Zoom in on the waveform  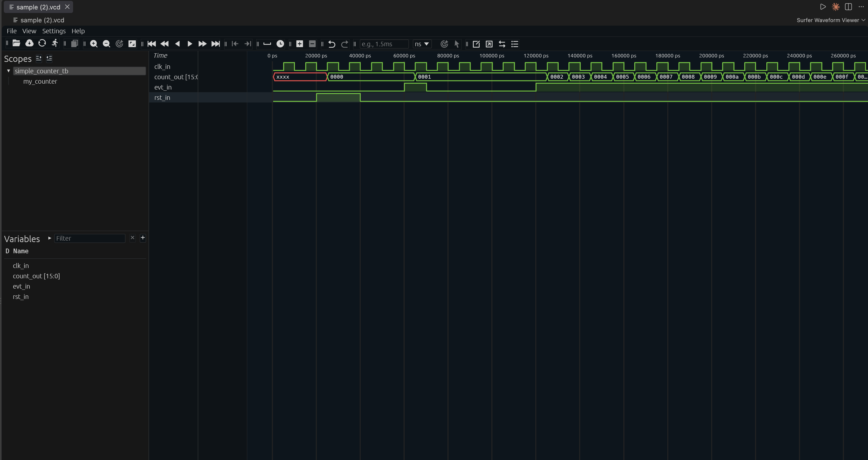point(94,44)
